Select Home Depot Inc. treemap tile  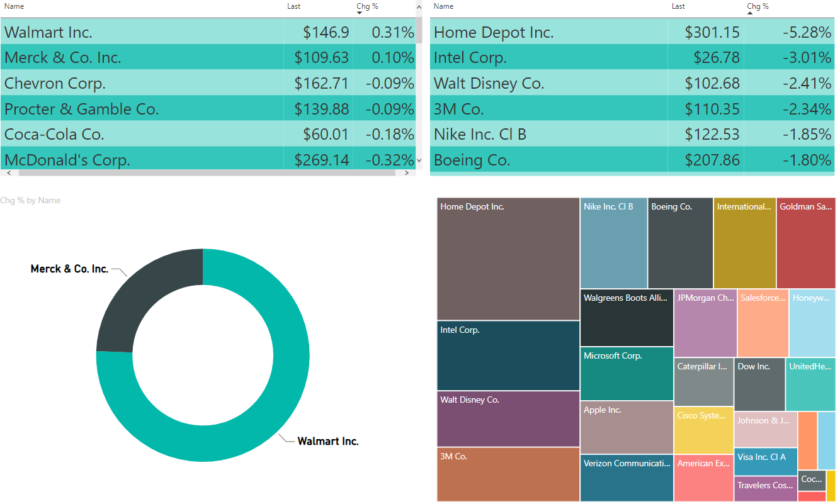[508, 259]
